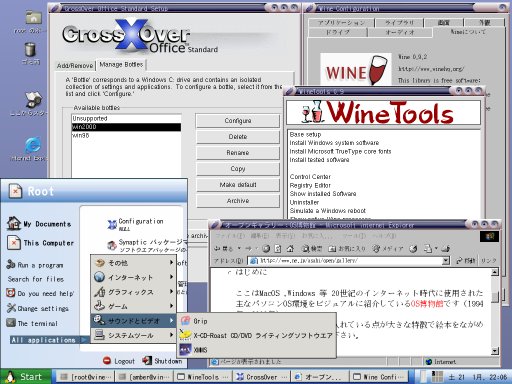This screenshot has width=512, height=384.
Task: Launch Internet Explorer desktop icon
Action: pos(33,145)
